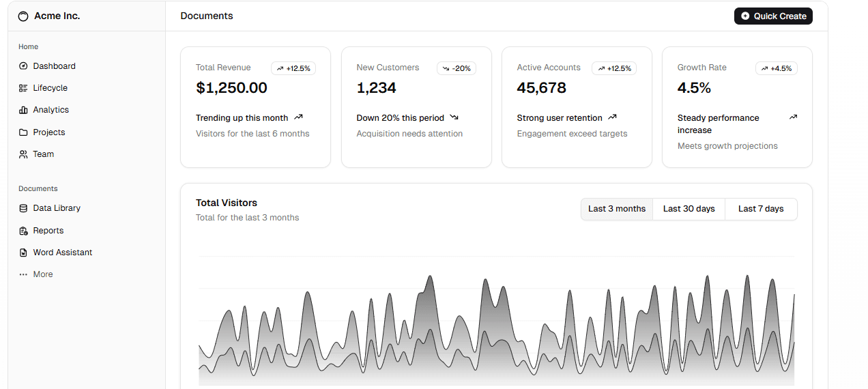This screenshot has height=389, width=868.
Task: Click the Acme Inc. workspace name
Action: point(57,16)
